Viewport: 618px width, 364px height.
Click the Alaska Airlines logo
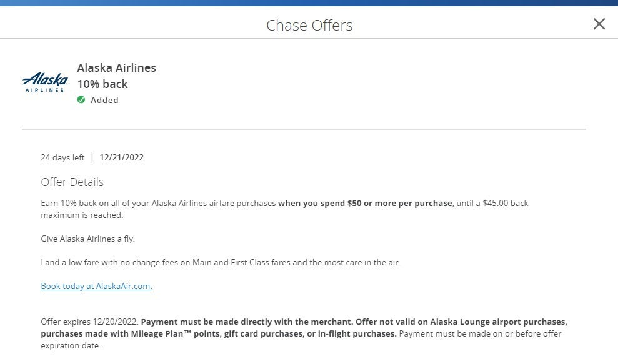[44, 81]
